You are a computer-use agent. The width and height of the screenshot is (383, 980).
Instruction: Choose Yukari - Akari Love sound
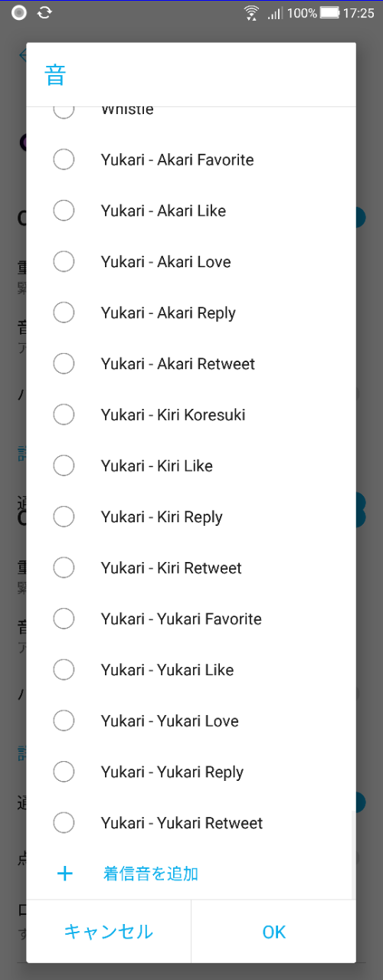point(191,262)
